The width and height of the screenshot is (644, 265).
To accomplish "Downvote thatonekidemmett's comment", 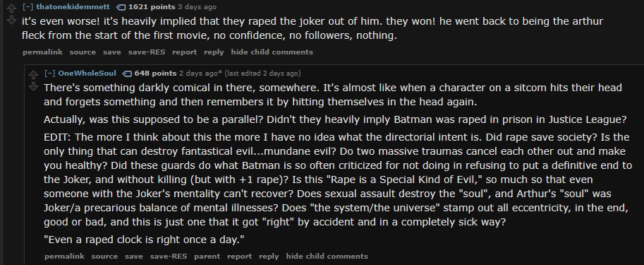I will point(11,20).
